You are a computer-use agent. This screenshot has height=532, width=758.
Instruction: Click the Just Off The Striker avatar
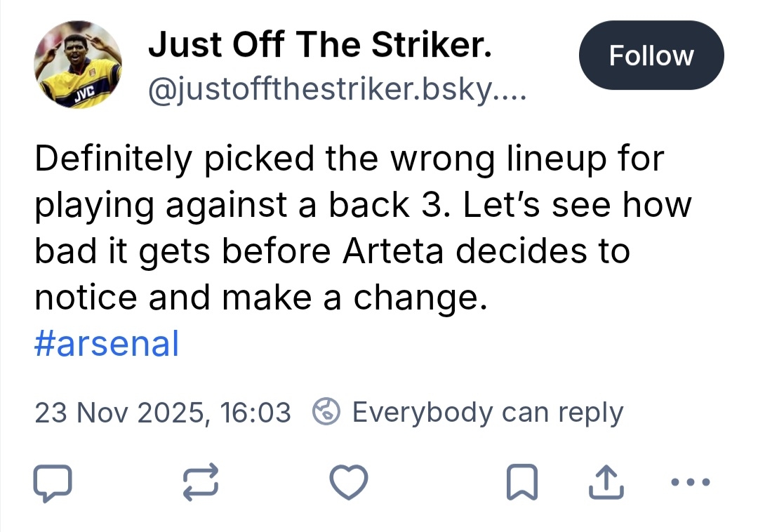pyautogui.click(x=78, y=65)
